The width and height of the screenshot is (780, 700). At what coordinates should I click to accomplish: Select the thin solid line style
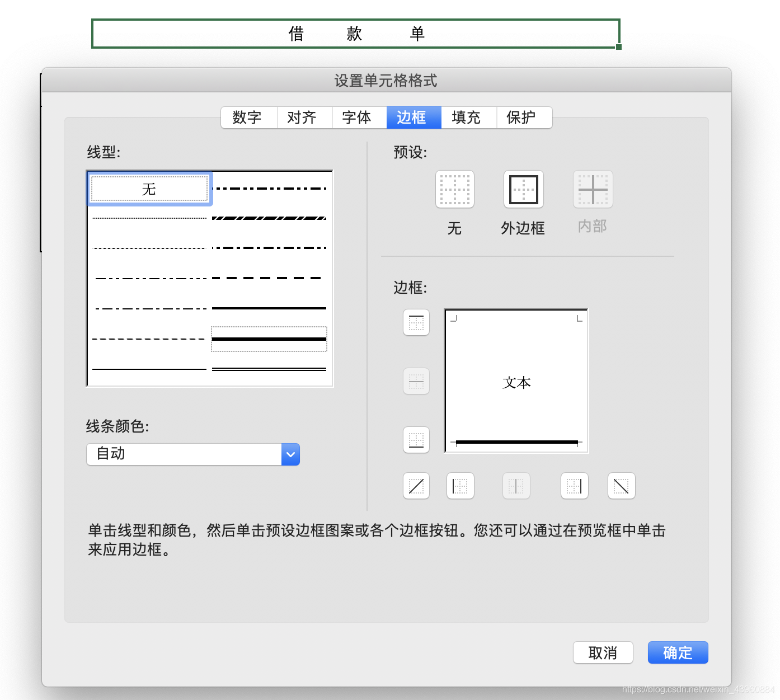[x=149, y=369]
